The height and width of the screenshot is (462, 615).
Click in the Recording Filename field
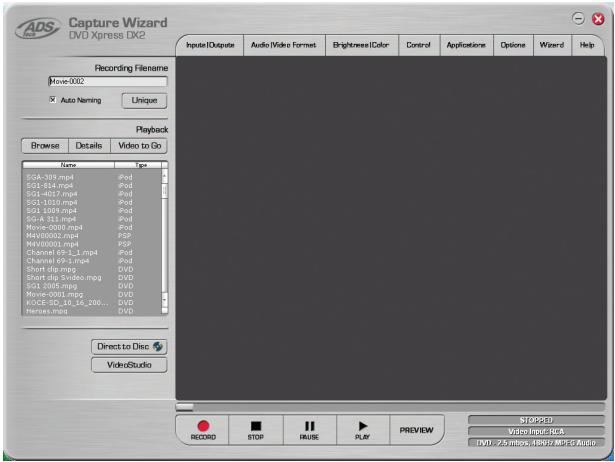coord(107,81)
